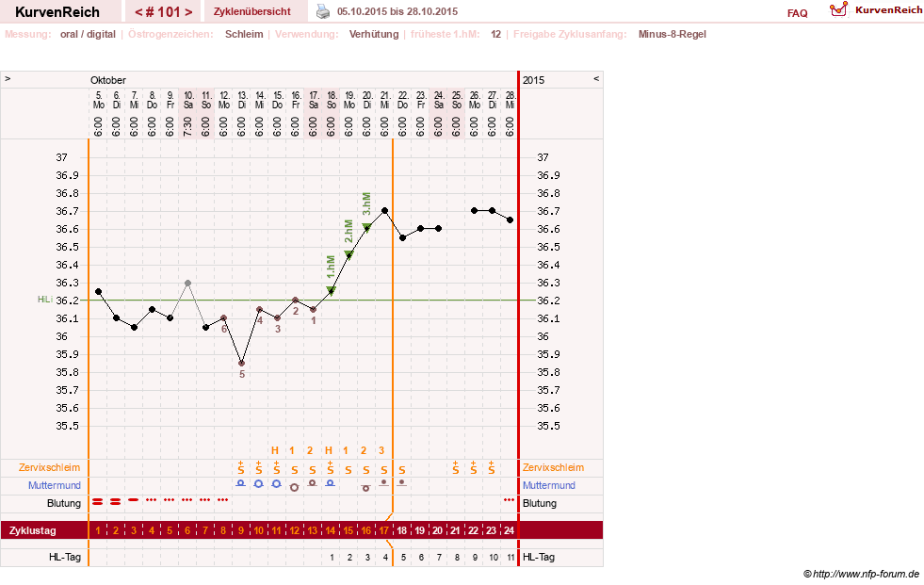Click the 2015 year label
Screen dimensions: 924x585
533,80
